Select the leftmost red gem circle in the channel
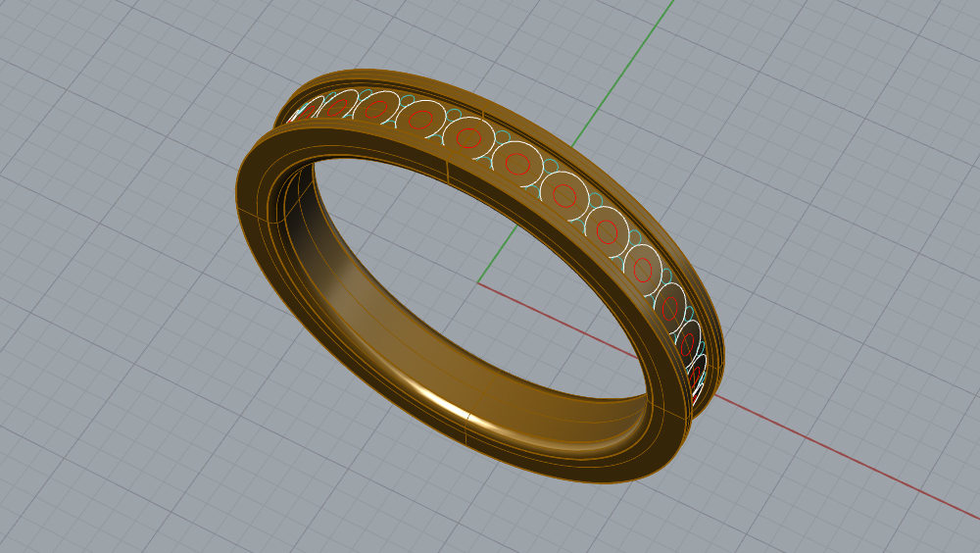 pos(305,112)
